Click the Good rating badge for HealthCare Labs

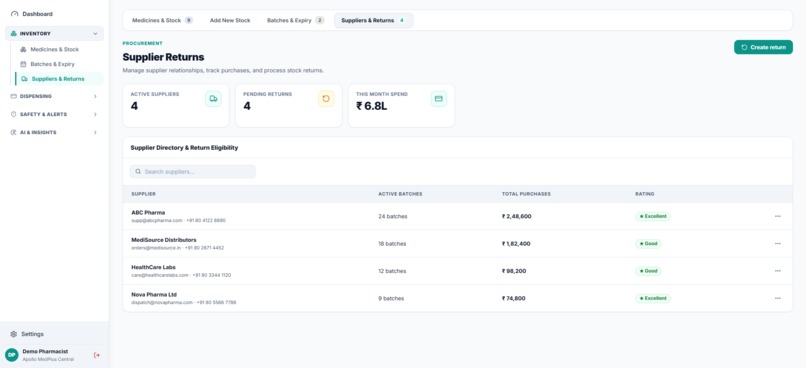(648, 271)
